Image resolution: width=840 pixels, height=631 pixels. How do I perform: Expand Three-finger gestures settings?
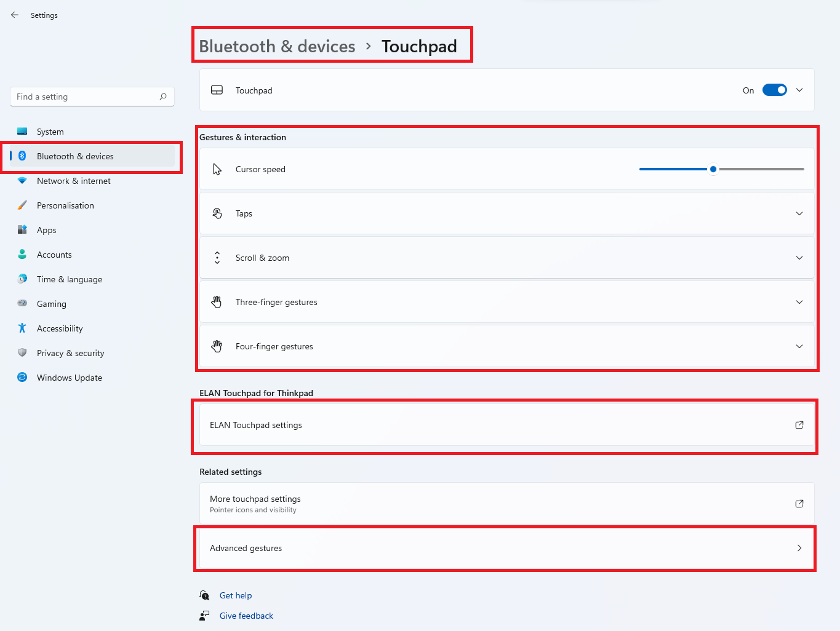pyautogui.click(x=799, y=302)
